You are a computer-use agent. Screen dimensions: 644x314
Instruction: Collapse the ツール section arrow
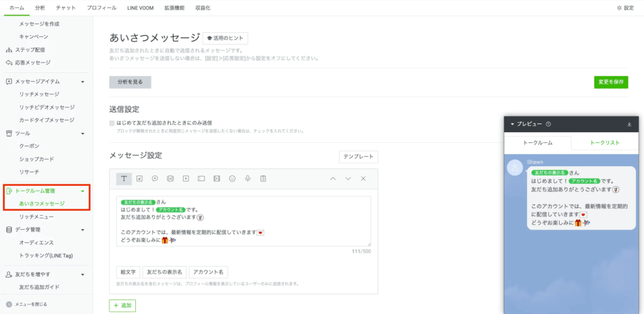tap(82, 133)
